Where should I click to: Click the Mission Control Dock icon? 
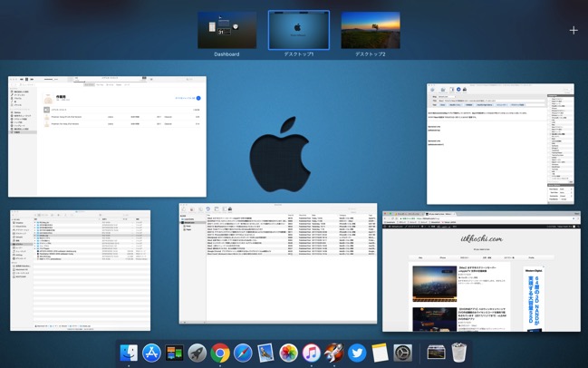click(x=174, y=353)
